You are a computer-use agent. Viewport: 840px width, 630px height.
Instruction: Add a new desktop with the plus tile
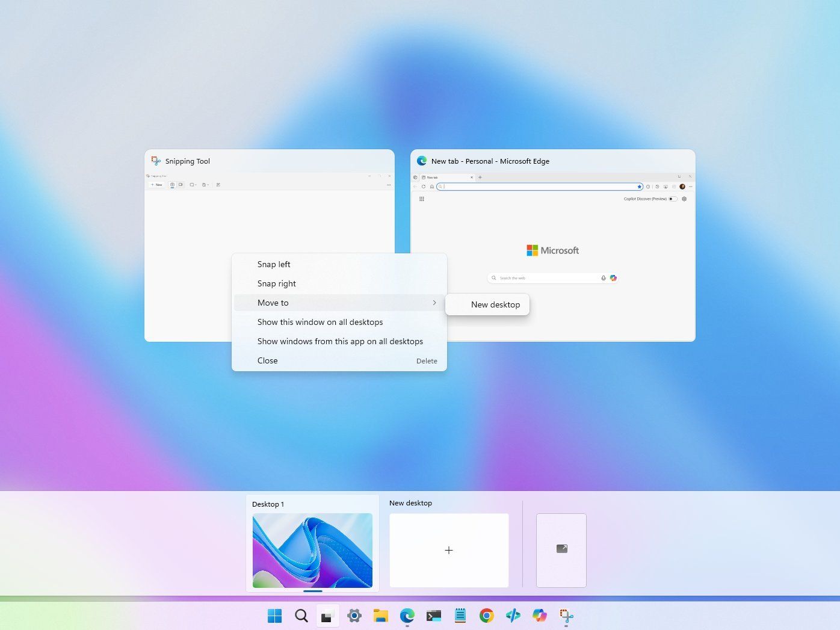pos(449,550)
